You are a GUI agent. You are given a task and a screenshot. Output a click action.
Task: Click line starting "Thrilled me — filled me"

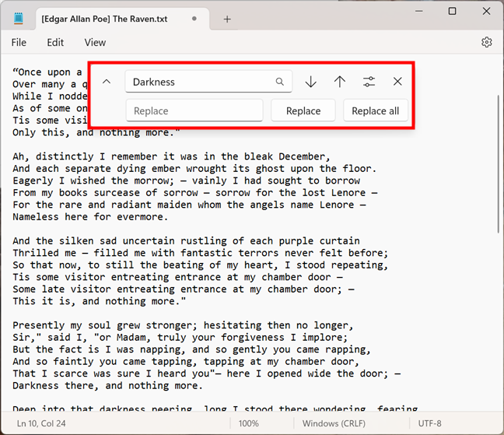[x=200, y=253]
